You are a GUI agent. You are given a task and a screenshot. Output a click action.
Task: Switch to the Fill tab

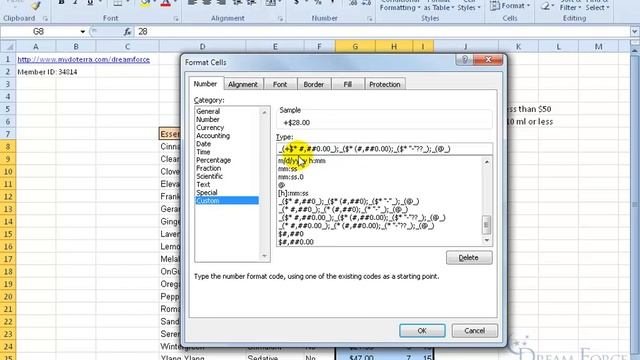click(x=347, y=84)
